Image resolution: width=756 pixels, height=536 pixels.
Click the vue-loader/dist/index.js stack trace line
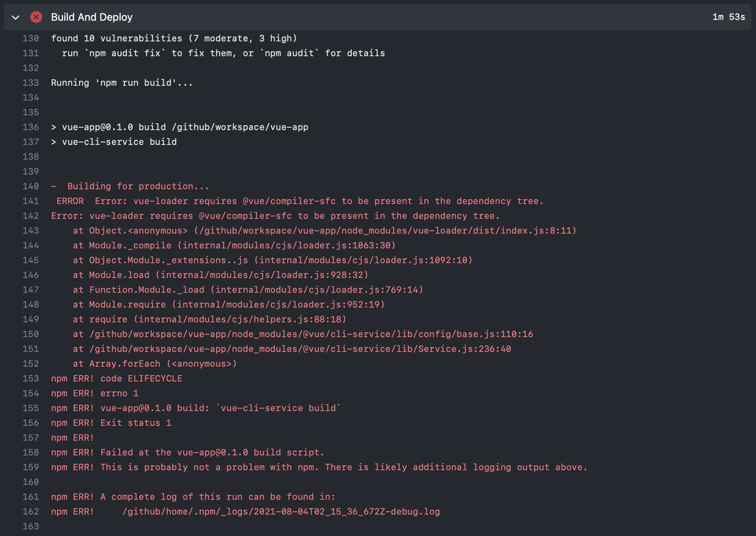[325, 231]
